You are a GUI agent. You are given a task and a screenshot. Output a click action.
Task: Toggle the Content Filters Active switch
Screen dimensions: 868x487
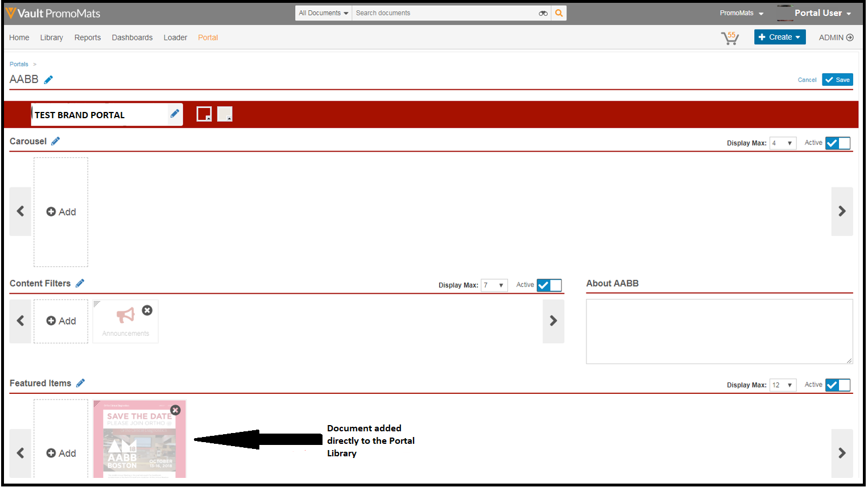549,285
